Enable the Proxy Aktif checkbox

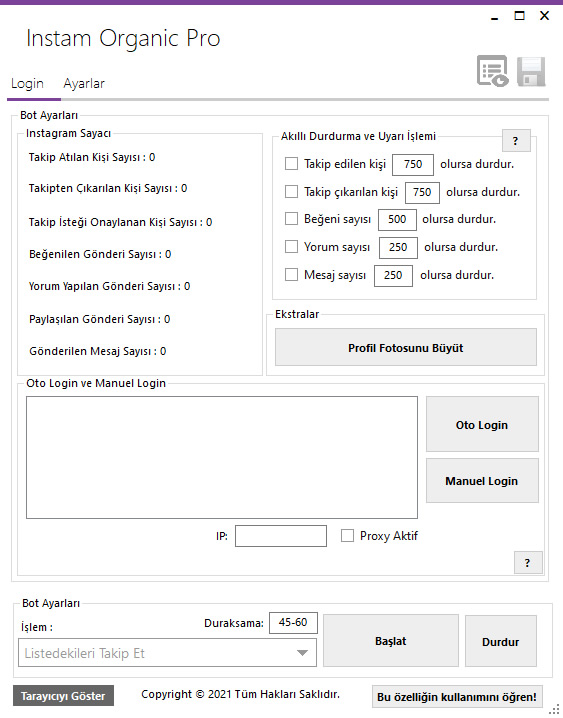pyautogui.click(x=347, y=535)
